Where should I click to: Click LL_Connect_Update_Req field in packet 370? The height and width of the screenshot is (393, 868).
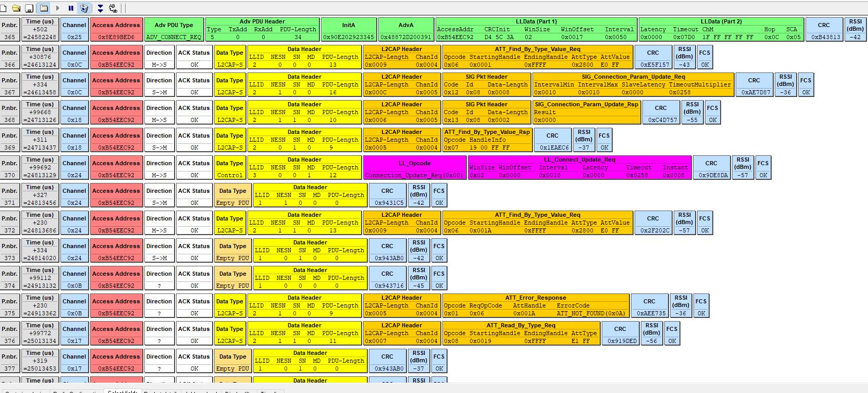(x=579, y=167)
